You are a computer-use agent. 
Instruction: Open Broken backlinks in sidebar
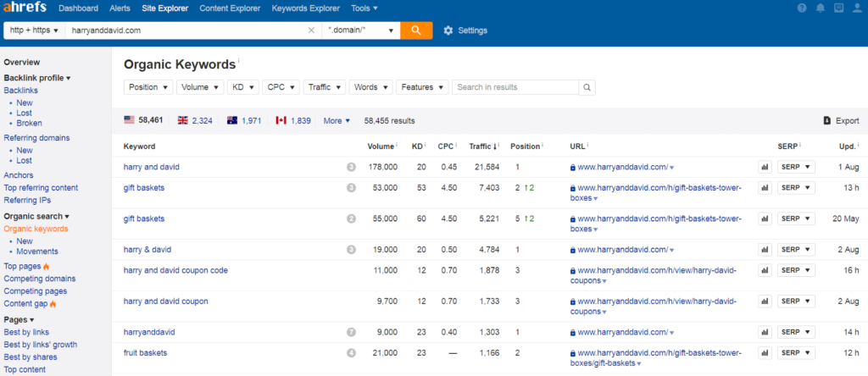30,124
